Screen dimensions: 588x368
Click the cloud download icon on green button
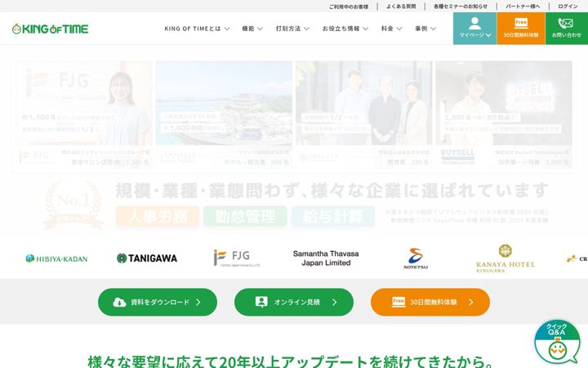tap(119, 303)
